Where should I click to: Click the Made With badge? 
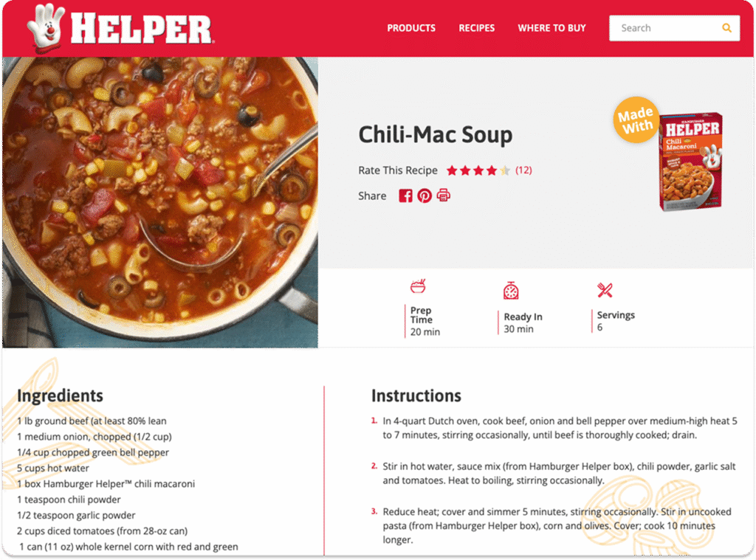(x=636, y=120)
